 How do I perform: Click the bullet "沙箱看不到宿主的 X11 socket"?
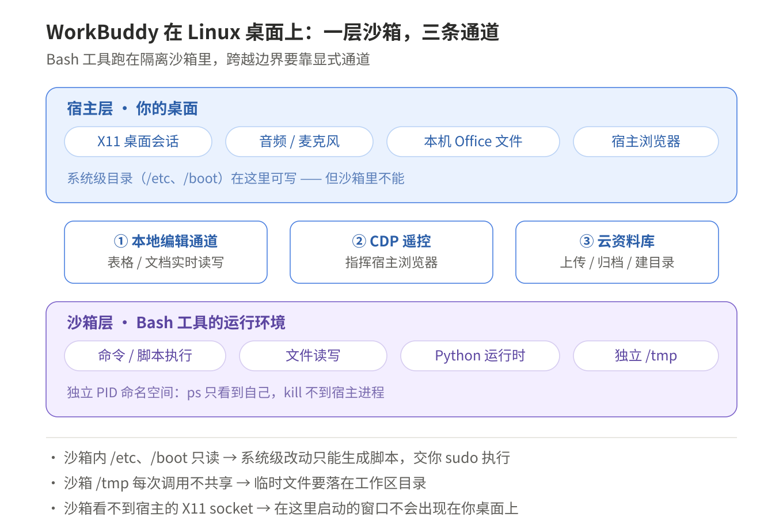158,508
